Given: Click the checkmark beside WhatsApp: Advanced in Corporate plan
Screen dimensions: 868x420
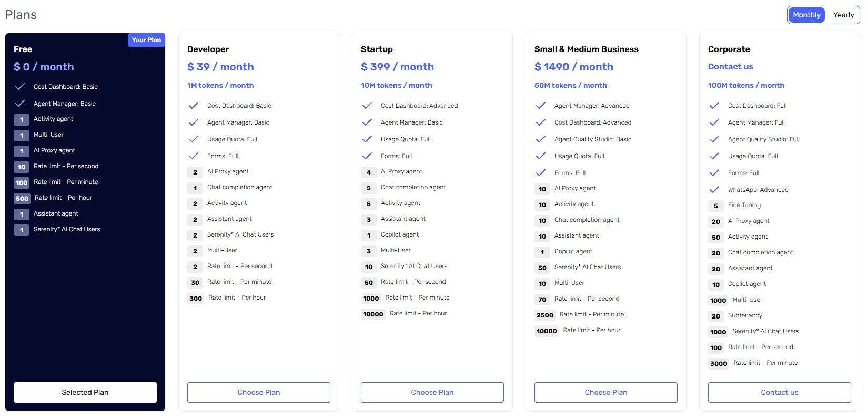Looking at the screenshot, I should (x=714, y=190).
